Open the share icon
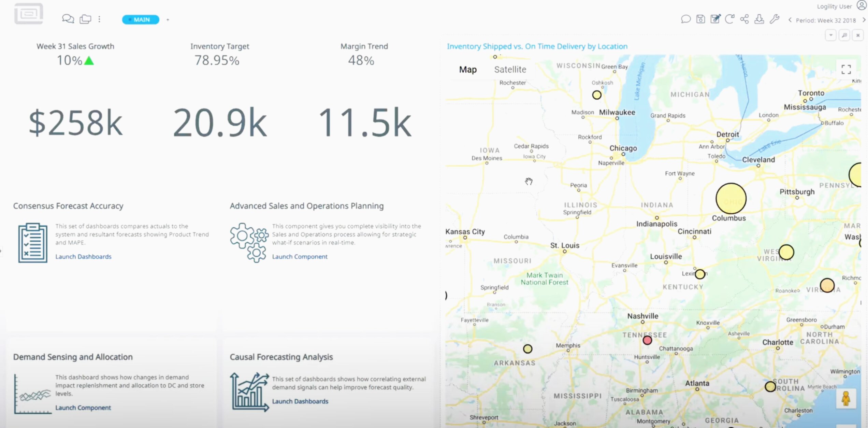 pyautogui.click(x=744, y=19)
